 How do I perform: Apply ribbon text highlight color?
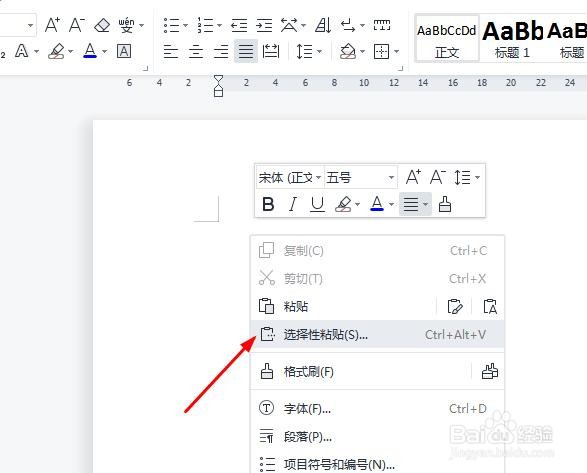(56, 51)
